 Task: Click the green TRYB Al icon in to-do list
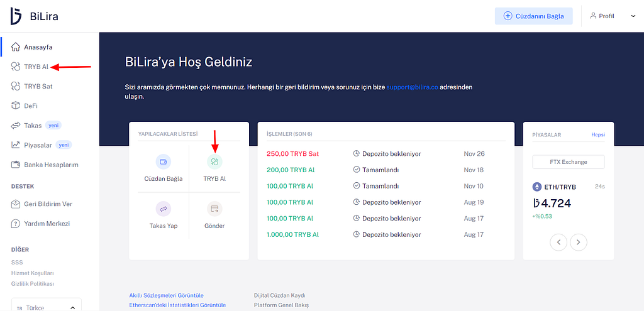[214, 162]
